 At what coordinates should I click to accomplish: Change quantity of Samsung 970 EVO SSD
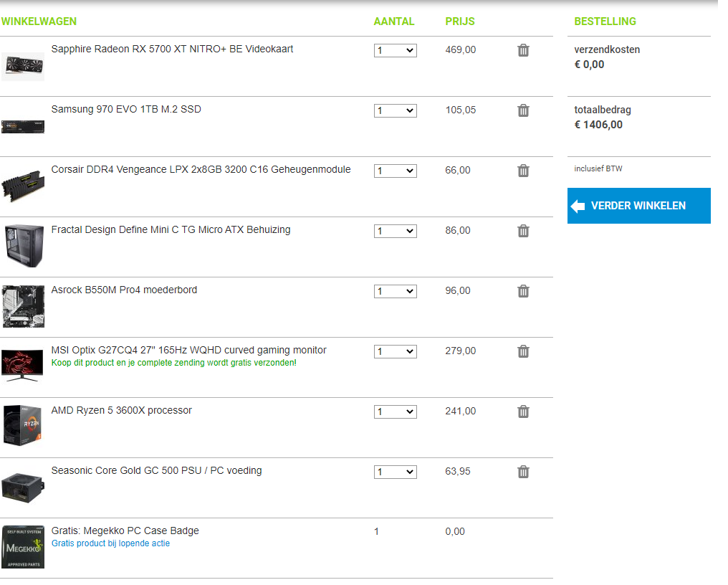pyautogui.click(x=395, y=110)
